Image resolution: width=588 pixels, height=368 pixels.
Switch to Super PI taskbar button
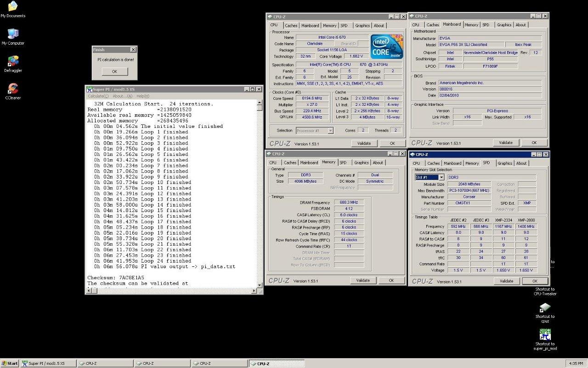pyautogui.click(x=48, y=363)
